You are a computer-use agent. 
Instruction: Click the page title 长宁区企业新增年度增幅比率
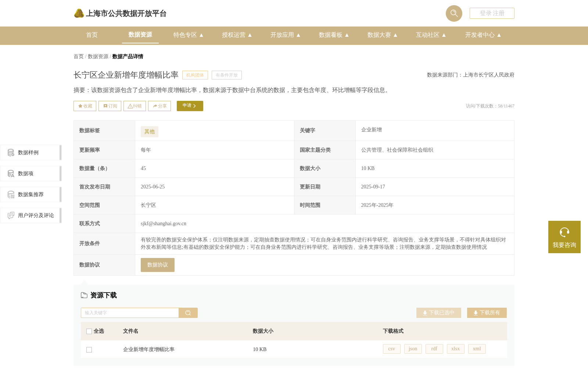pyautogui.click(x=126, y=75)
